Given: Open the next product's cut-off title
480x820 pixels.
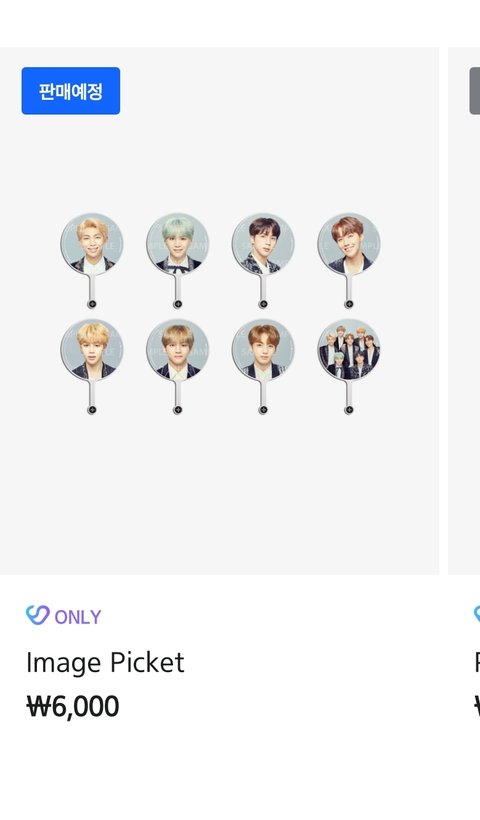Looking at the screenshot, I should [x=477, y=663].
